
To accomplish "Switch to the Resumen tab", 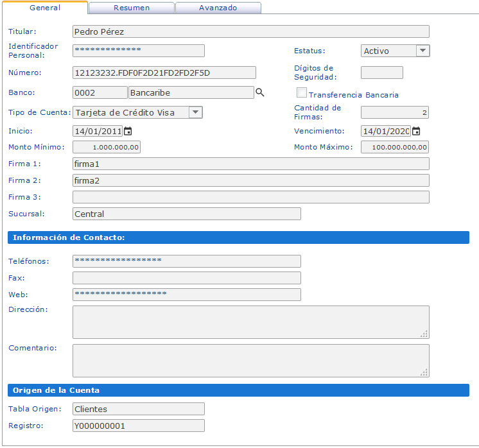I will point(132,8).
